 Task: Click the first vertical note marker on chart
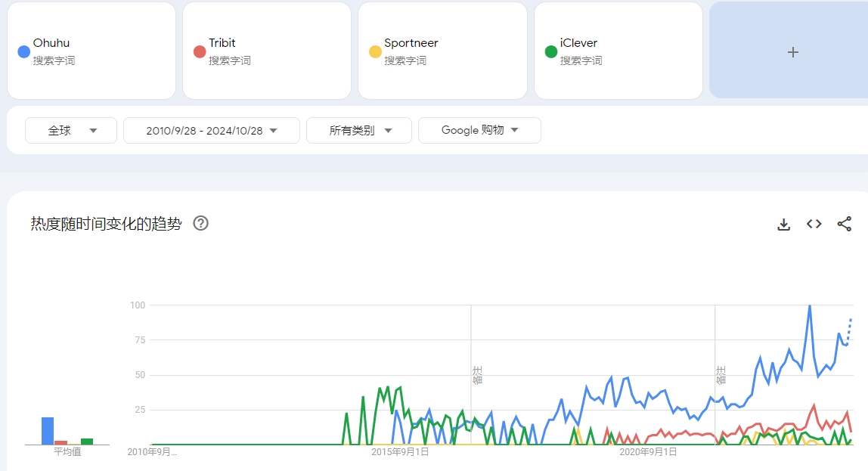click(x=477, y=375)
